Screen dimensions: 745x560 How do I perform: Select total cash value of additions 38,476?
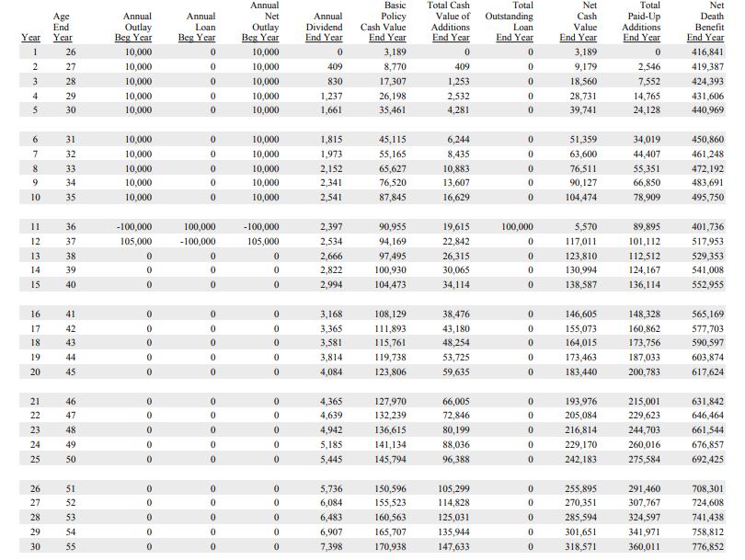tap(456, 314)
